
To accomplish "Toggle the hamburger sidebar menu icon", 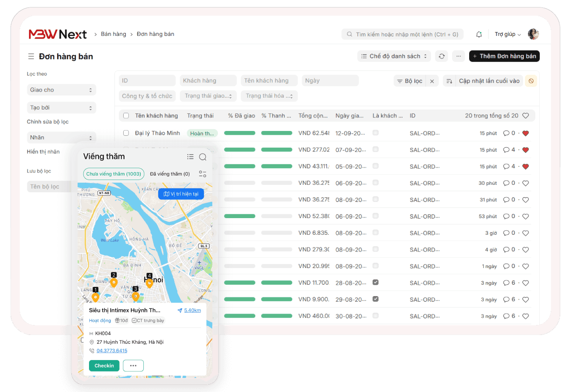I will (31, 57).
